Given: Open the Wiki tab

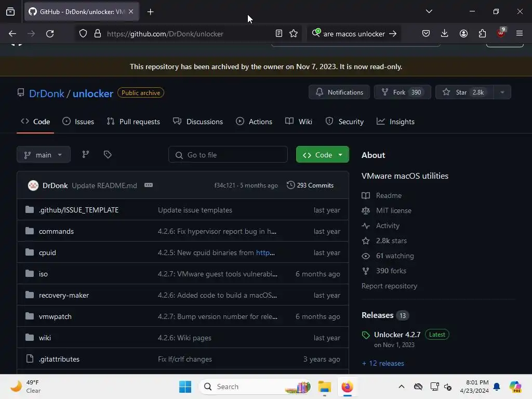Looking at the screenshot, I should 299,122.
